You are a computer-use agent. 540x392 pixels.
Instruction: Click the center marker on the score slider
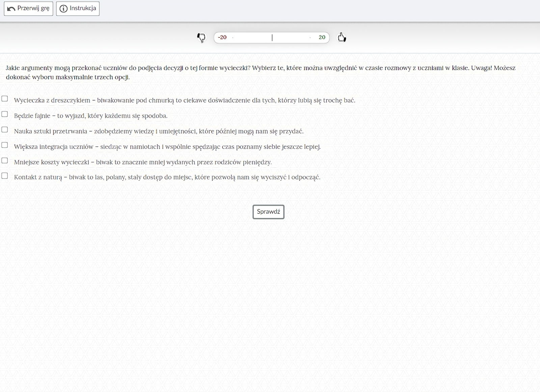tap(272, 37)
